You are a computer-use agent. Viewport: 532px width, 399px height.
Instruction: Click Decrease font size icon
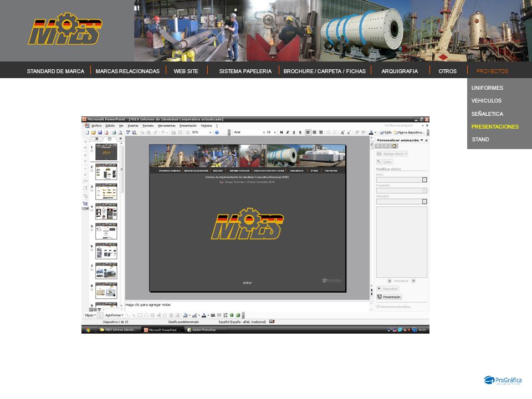349,132
